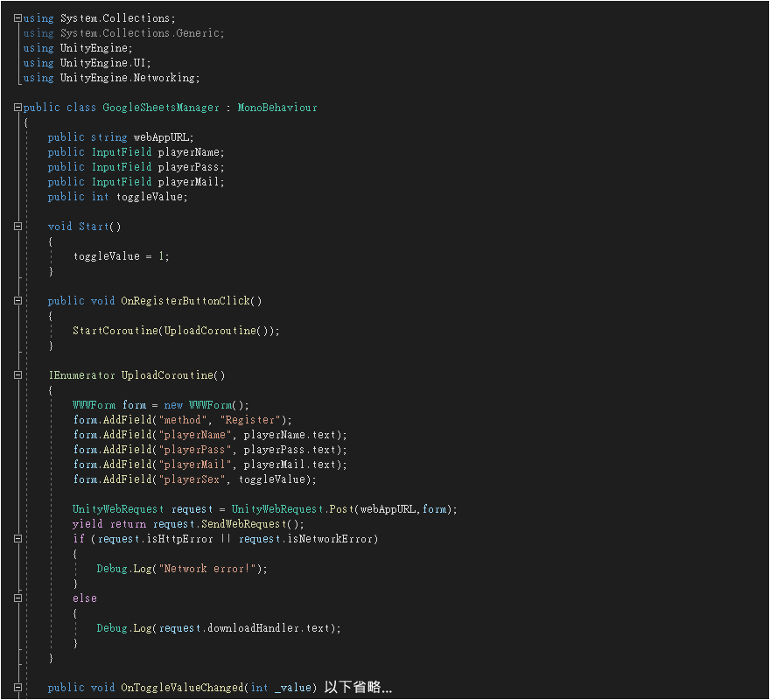Screen dimensions: 770x700
Task: Collapse the Start method
Action: [x=17, y=227]
